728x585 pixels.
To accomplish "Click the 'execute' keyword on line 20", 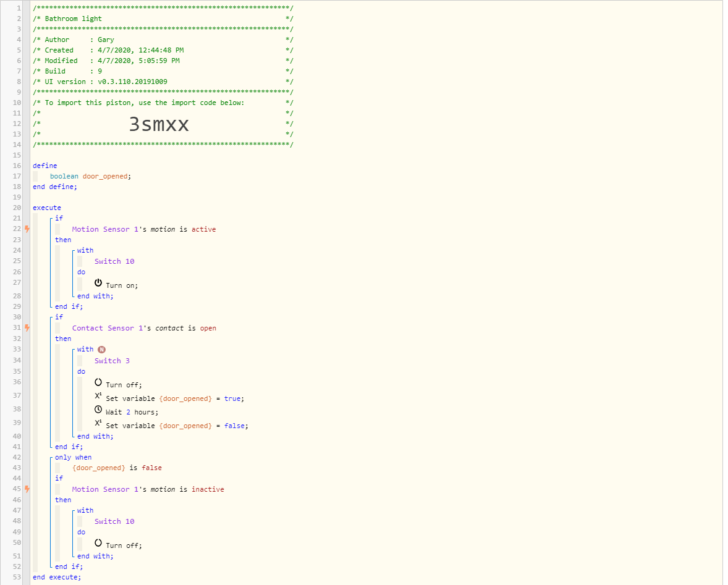I will coord(47,208).
